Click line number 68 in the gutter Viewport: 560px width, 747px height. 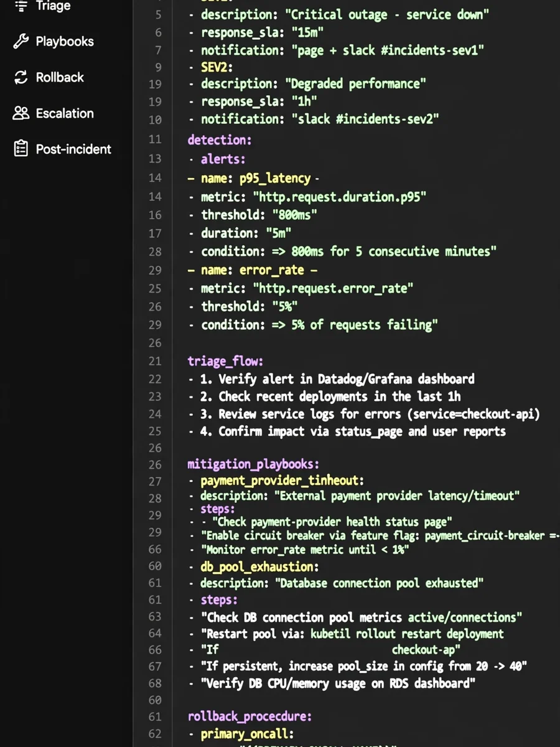click(155, 684)
